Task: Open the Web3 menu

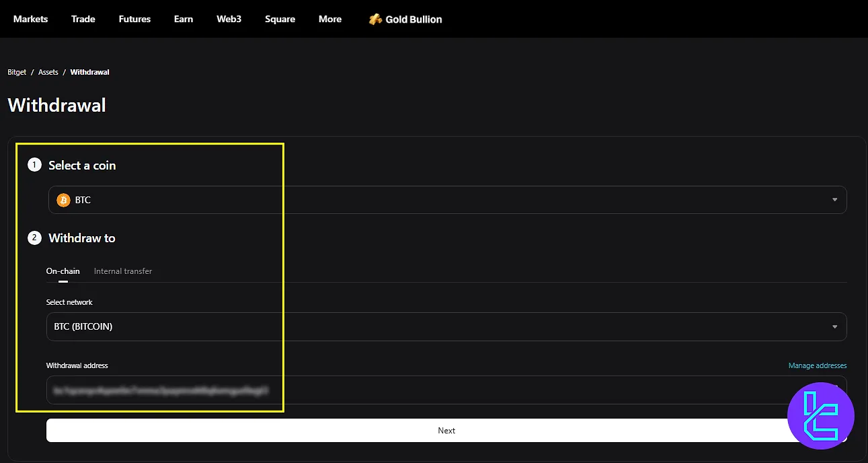Action: [x=229, y=19]
